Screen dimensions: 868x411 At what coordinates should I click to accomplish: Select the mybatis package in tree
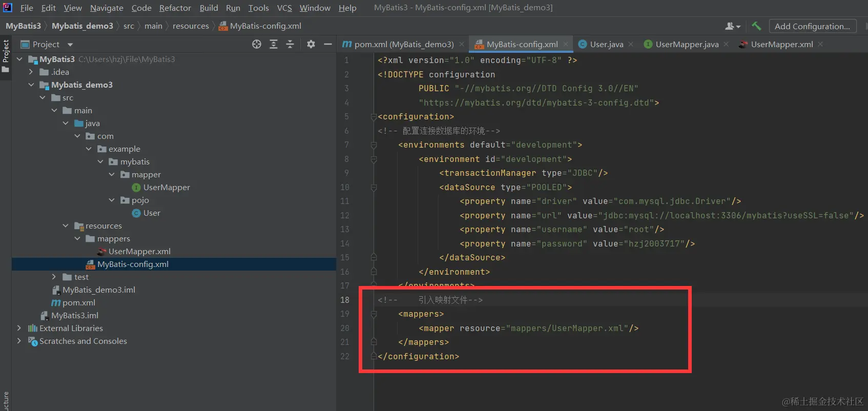pos(129,162)
